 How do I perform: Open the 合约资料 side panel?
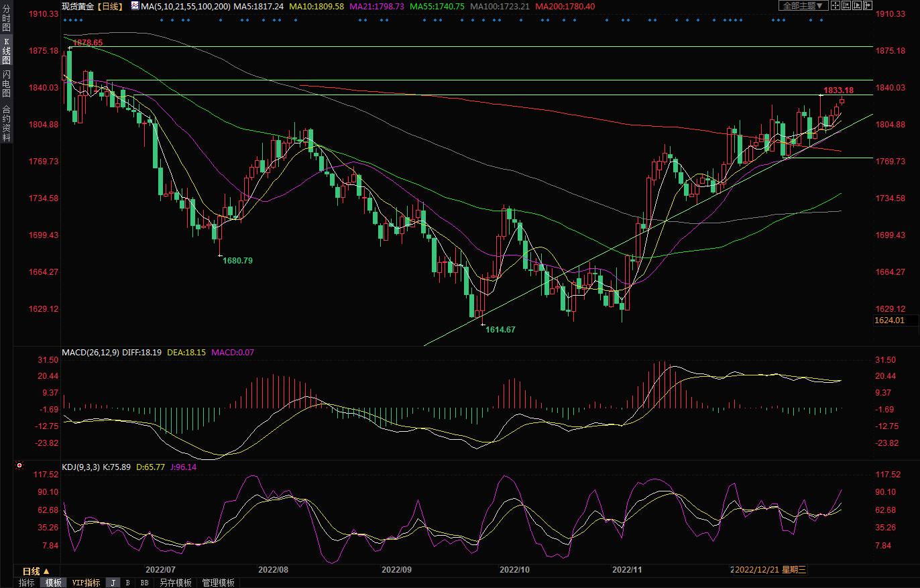6,123
